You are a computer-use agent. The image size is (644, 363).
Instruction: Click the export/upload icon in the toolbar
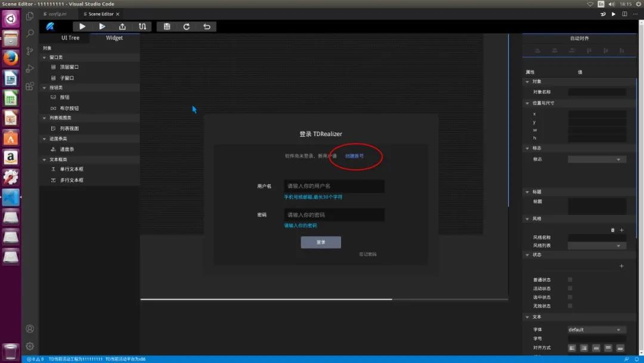point(122,26)
